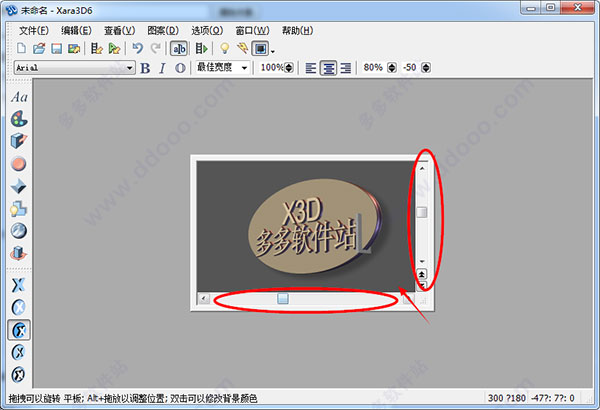The image size is (600, 410).
Task: Open 编辑(E) menu
Action: click(76, 31)
